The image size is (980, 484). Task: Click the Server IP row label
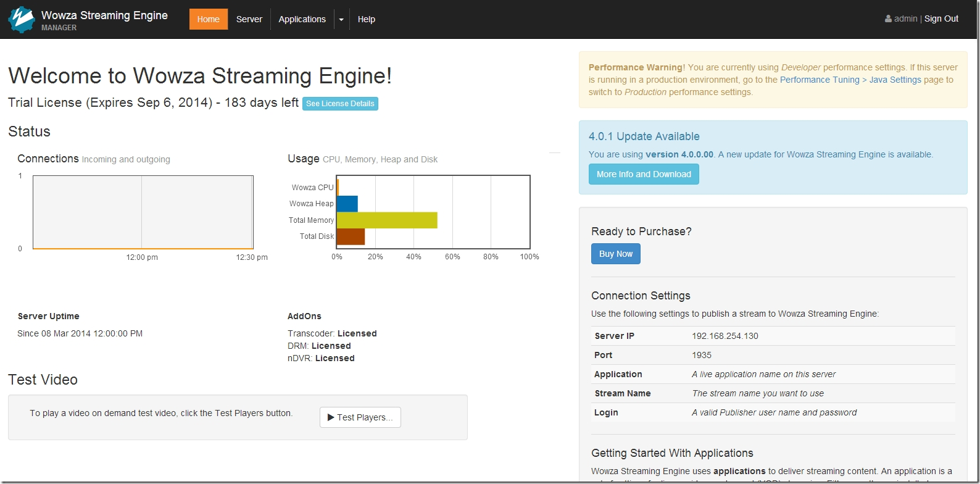[x=614, y=336]
